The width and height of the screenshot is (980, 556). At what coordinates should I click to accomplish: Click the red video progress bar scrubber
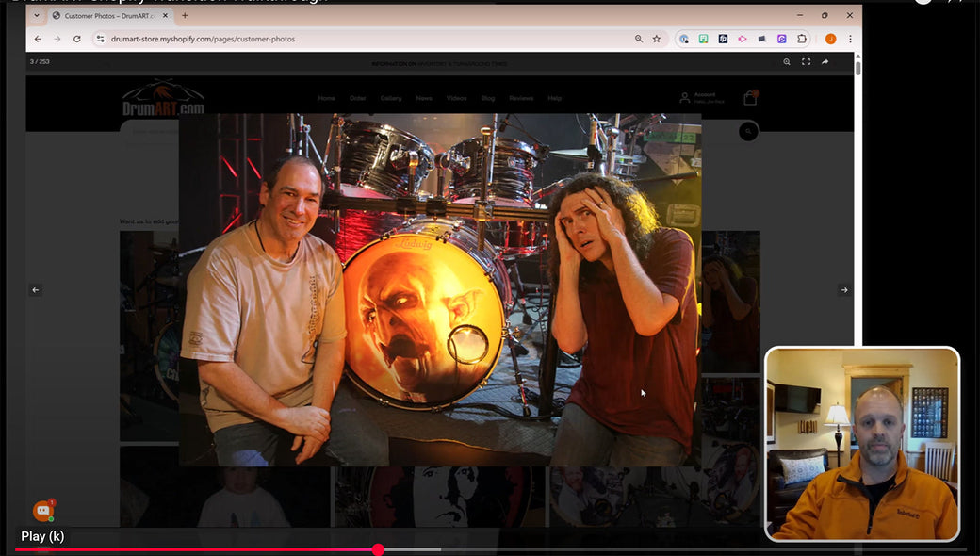(378, 549)
